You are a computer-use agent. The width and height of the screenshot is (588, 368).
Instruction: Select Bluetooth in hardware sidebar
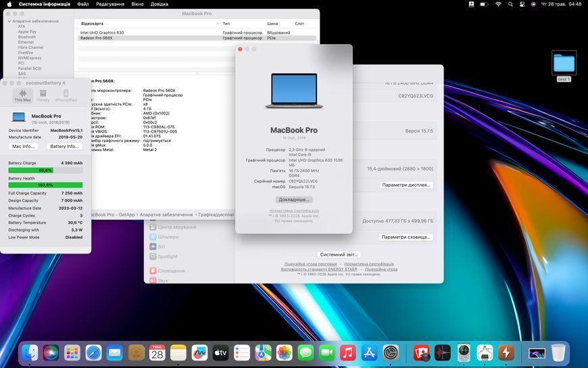[27, 37]
